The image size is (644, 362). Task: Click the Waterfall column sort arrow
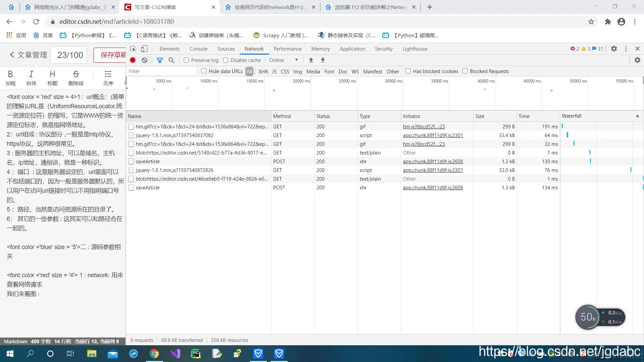[637, 116]
